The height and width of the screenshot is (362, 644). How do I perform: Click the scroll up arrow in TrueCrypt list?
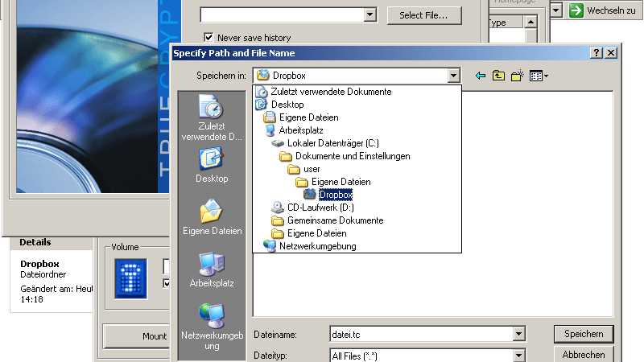pos(530,22)
